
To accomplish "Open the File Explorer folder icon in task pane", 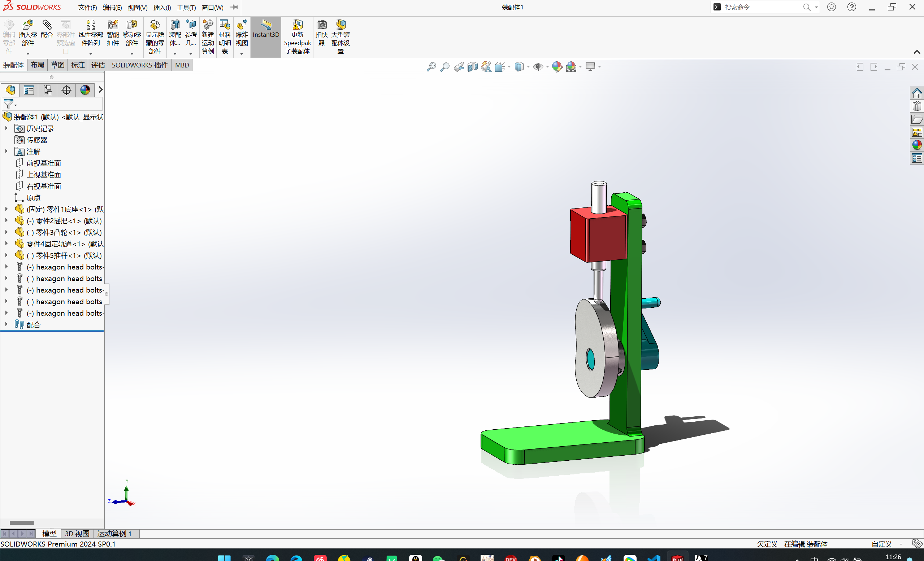I will 917,119.
